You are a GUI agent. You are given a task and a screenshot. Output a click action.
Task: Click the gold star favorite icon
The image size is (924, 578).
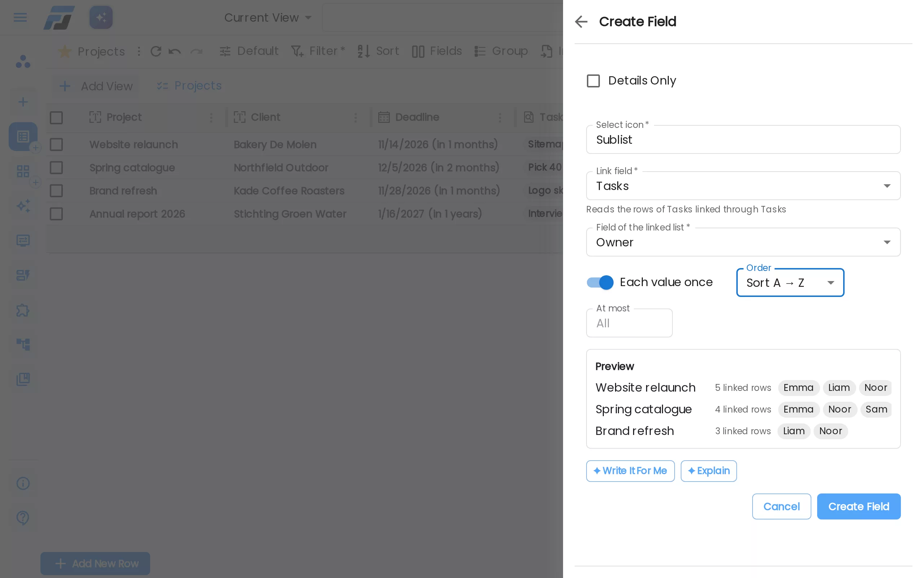65,51
